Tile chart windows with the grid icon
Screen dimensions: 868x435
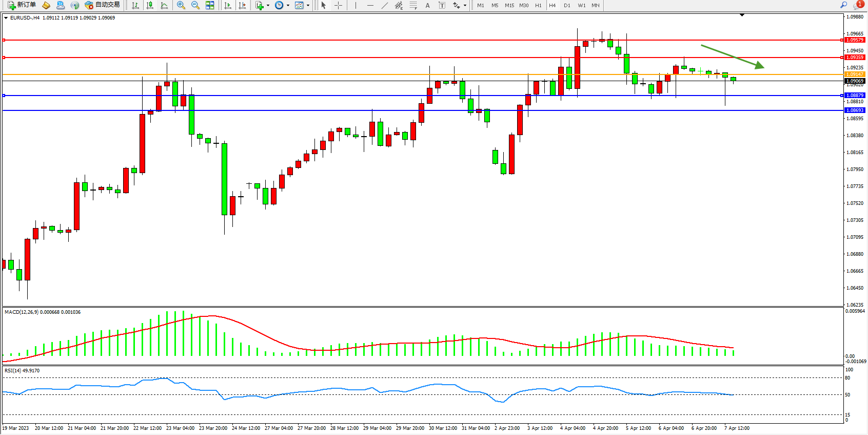[x=210, y=5]
